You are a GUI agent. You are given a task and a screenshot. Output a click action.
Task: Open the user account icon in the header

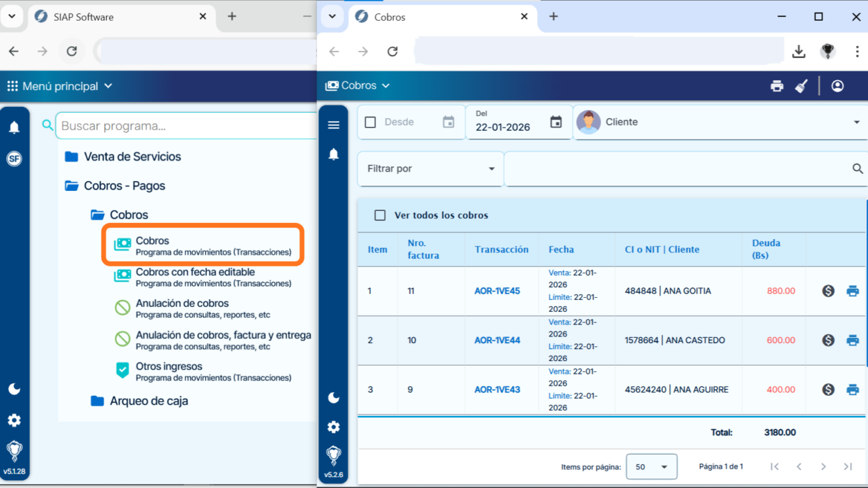click(837, 86)
